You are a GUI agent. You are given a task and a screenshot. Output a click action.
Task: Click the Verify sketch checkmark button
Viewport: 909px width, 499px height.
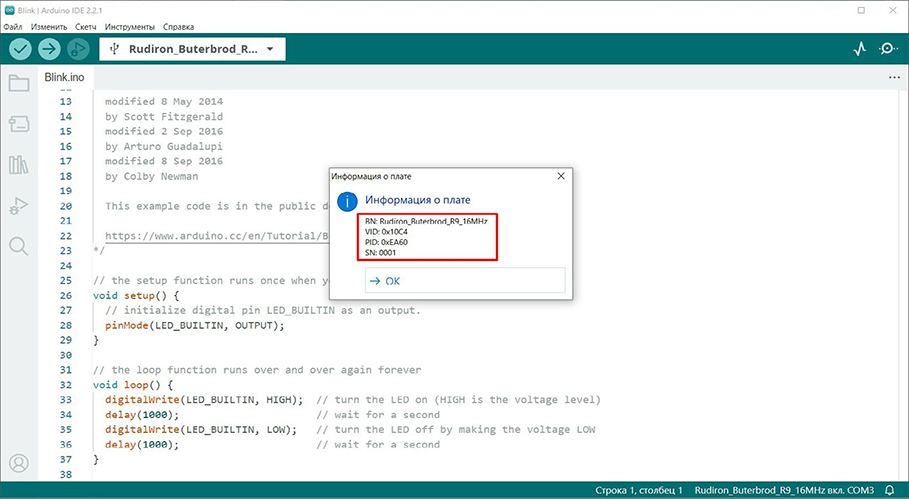[x=20, y=49]
